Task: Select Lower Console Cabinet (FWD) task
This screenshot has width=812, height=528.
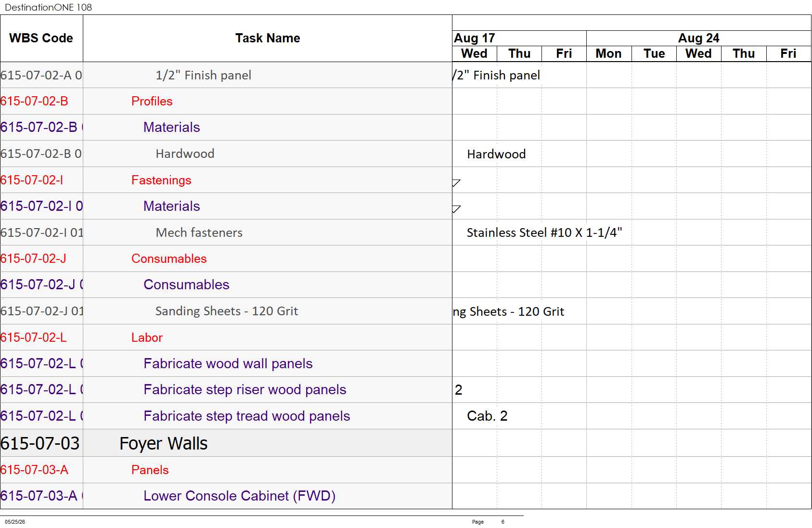Action: pyautogui.click(x=240, y=496)
